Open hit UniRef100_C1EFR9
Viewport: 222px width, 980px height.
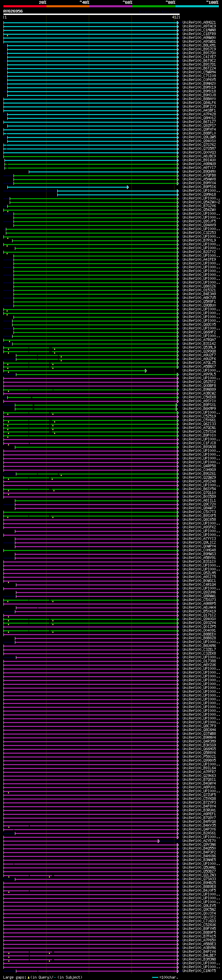pos(199,34)
